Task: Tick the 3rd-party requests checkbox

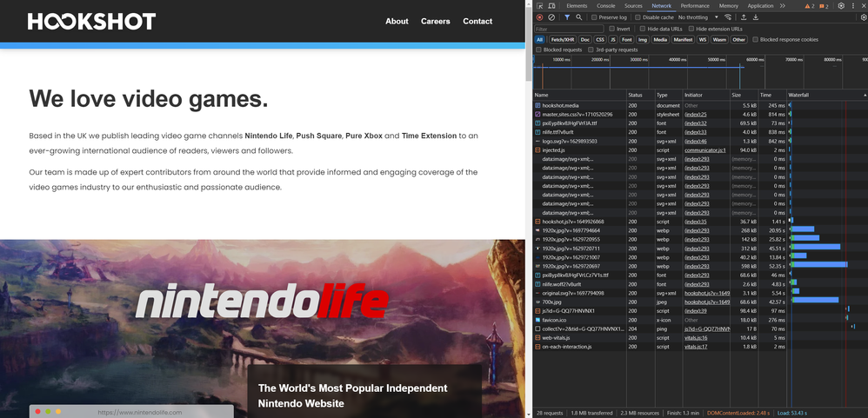Action: pyautogui.click(x=591, y=50)
